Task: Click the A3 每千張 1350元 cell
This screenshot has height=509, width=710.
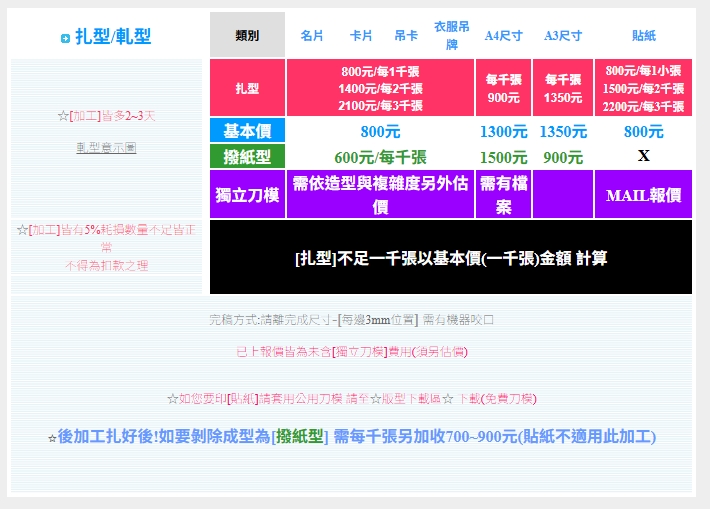Action: 563,88
